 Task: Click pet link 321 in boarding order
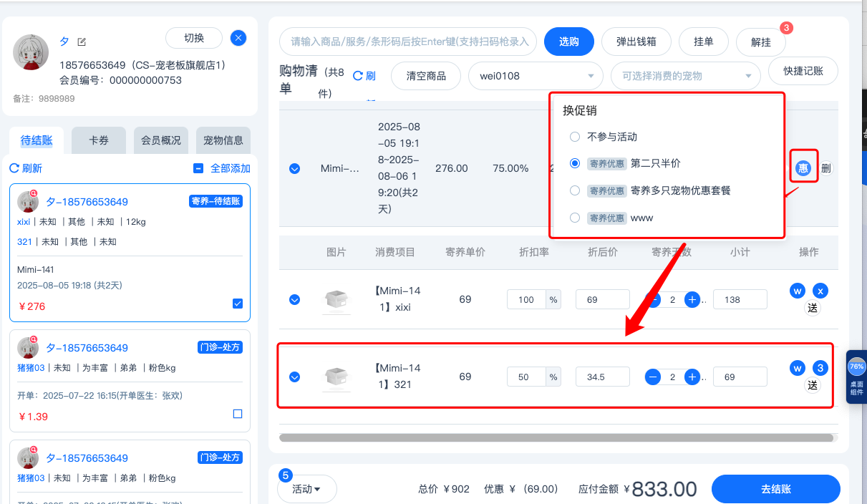click(24, 242)
